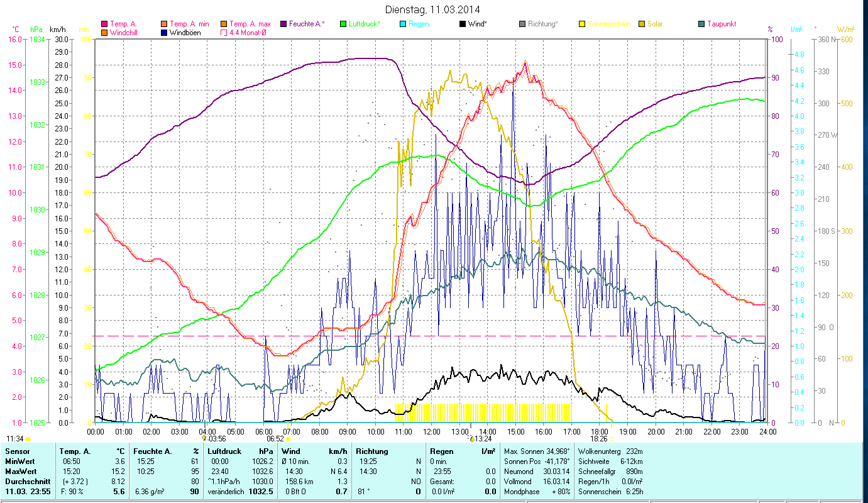Click the chart title Dienstag, 11.03.2014
868x503 pixels.
[x=431, y=9]
